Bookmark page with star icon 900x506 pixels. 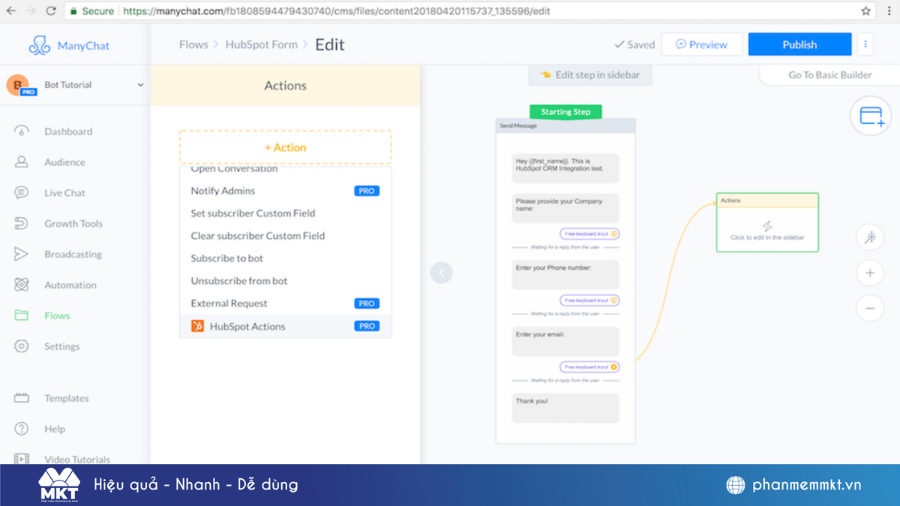coord(866,11)
